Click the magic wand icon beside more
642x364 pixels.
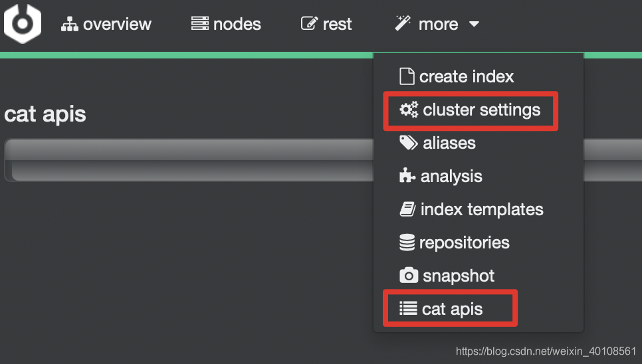pyautogui.click(x=403, y=23)
